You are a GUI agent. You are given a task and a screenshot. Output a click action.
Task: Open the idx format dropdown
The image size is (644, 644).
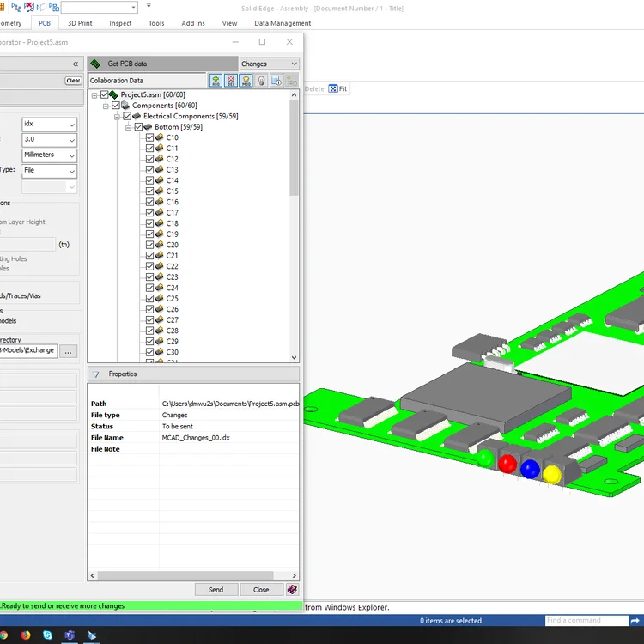click(49, 124)
